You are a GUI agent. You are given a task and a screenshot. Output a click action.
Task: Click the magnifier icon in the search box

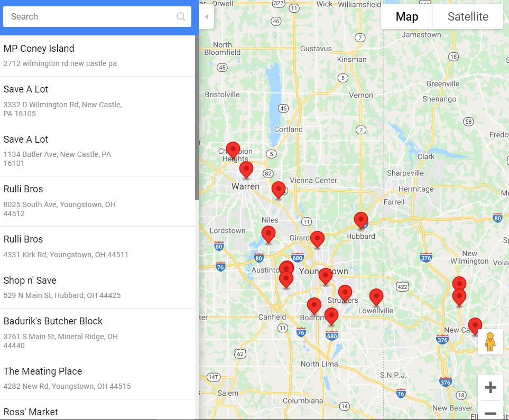(181, 16)
